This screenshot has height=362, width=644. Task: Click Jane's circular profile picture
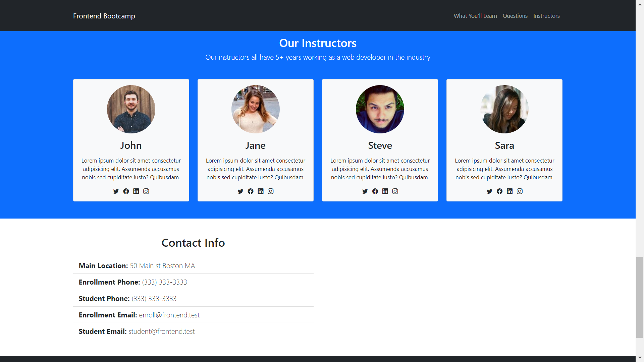coord(255,109)
